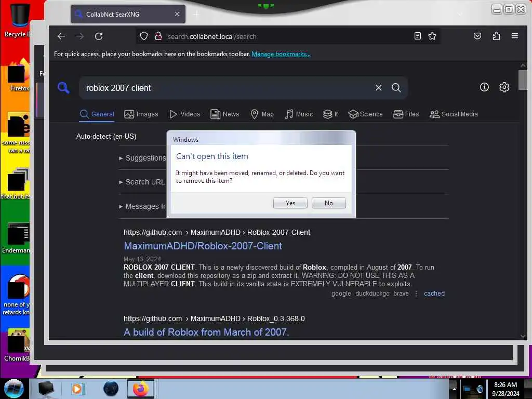The height and width of the screenshot is (399, 532).
Task: Switch to the Social Media search tab
Action: pyautogui.click(x=454, y=114)
